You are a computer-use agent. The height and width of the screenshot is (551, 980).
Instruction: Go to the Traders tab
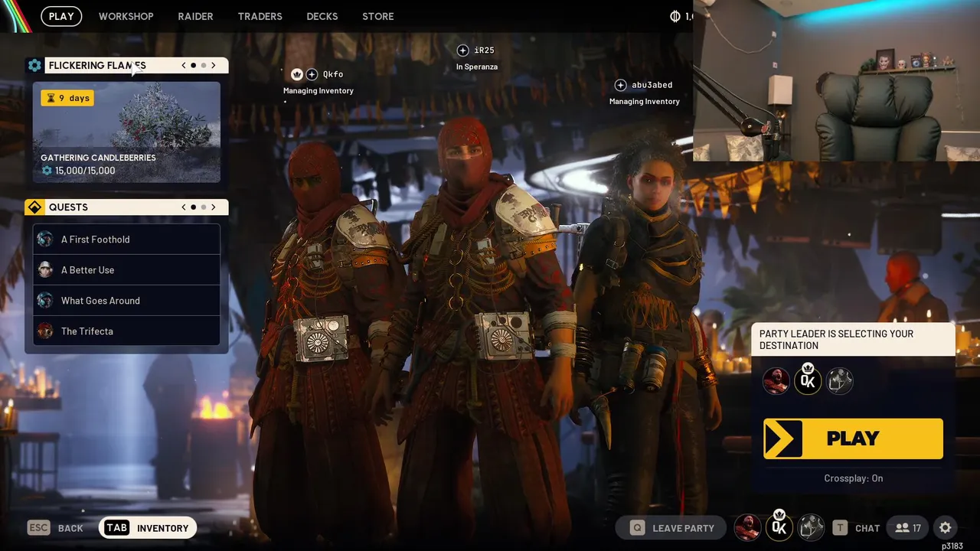(260, 16)
